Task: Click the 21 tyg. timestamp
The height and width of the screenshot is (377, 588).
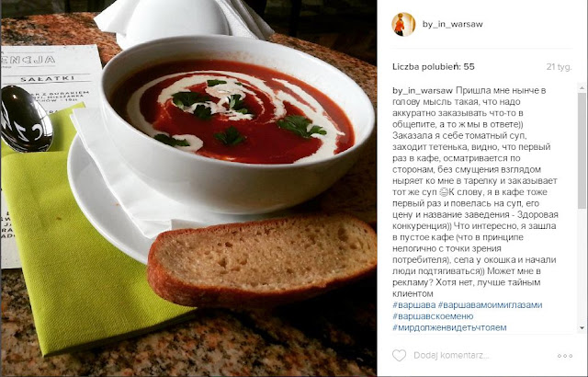Action: pos(559,67)
